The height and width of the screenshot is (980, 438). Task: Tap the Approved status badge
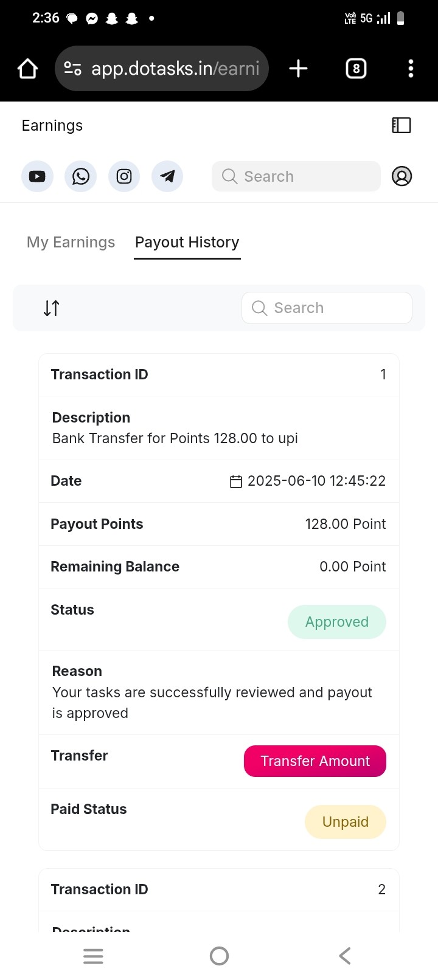(337, 622)
